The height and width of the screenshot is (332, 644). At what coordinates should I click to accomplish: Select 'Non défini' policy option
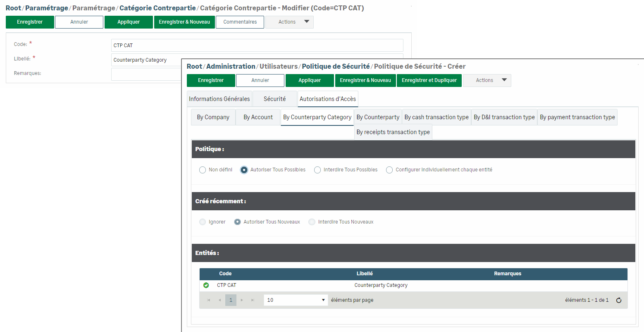pos(203,170)
